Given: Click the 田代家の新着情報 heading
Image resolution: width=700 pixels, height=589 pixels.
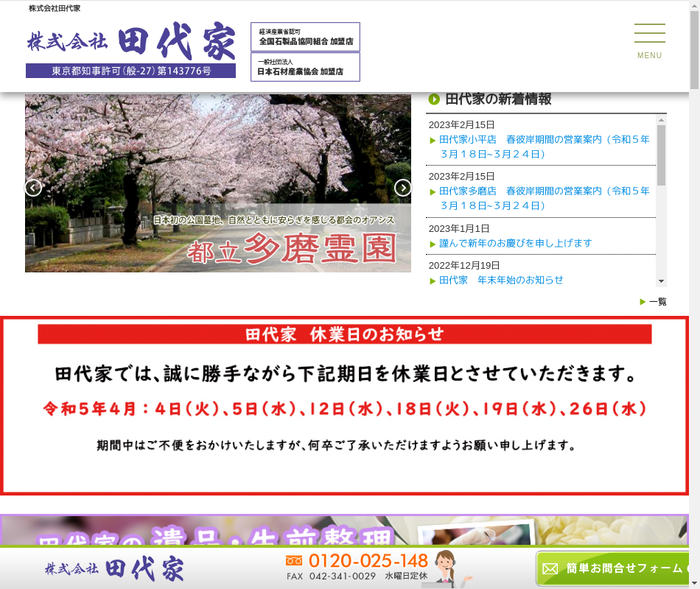Looking at the screenshot, I should coord(498,99).
